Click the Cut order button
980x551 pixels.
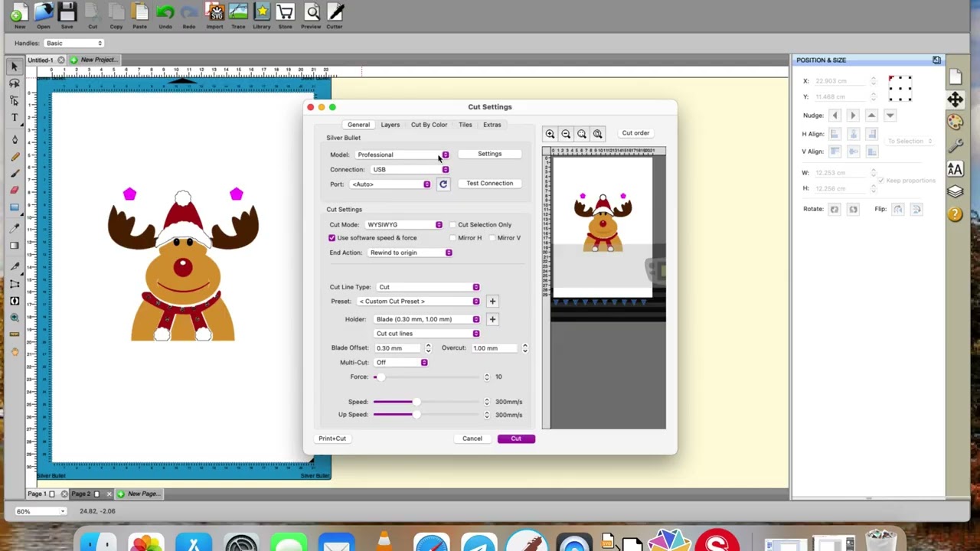coord(635,133)
